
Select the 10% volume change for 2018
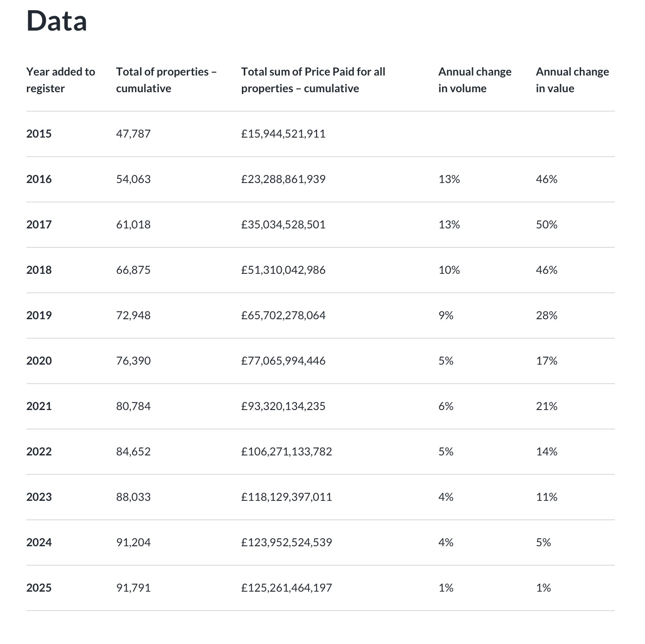click(449, 270)
